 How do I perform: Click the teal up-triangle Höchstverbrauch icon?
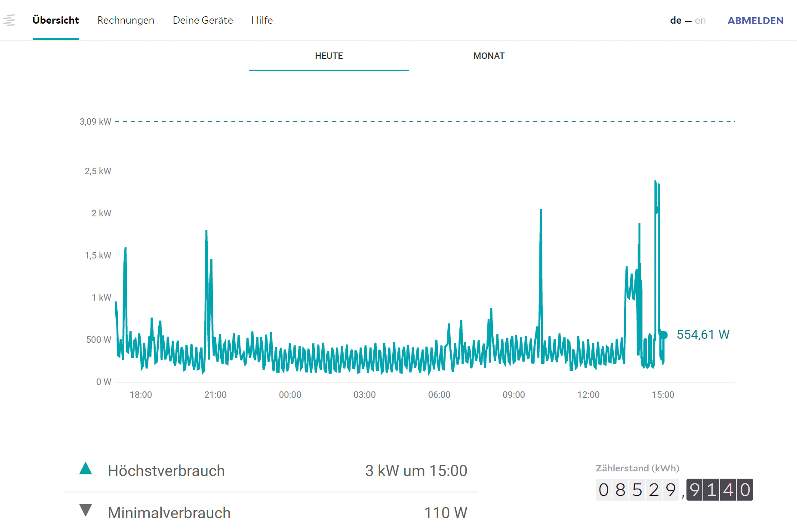[x=86, y=468]
